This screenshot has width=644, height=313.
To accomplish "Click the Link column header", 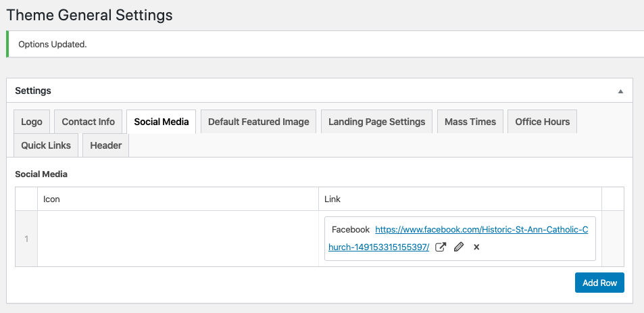I will [332, 199].
